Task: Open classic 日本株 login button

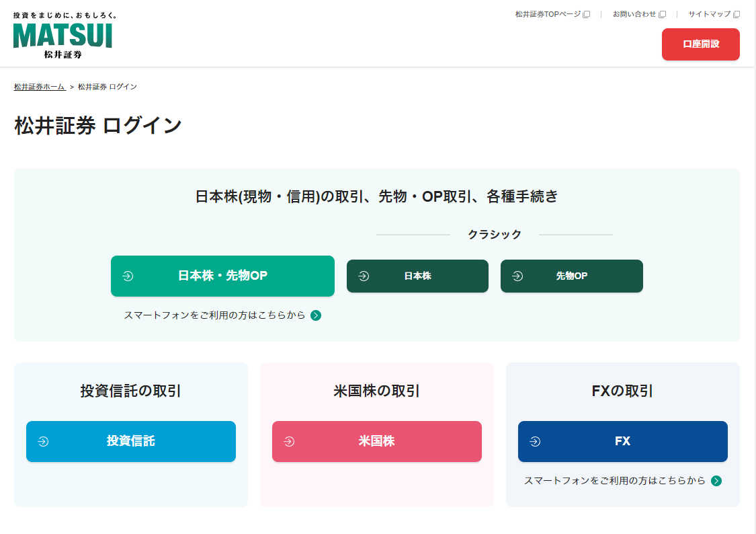Action: 417,276
